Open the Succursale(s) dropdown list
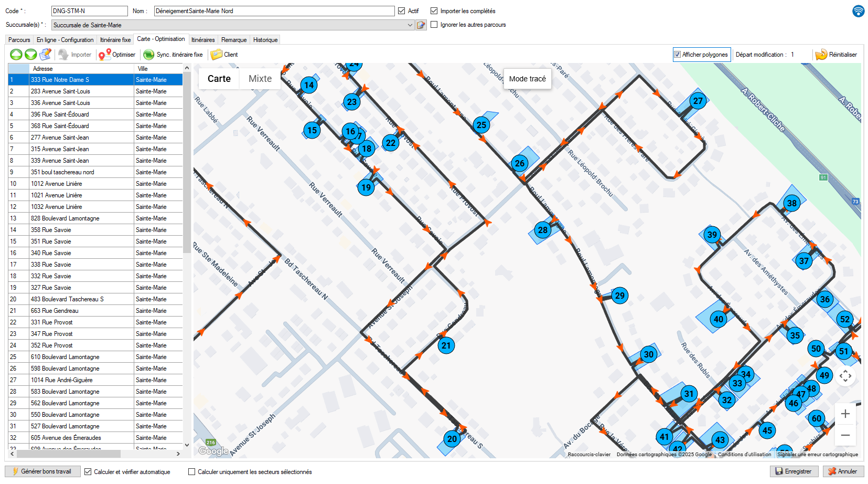The image size is (868, 484). pyautogui.click(x=410, y=25)
